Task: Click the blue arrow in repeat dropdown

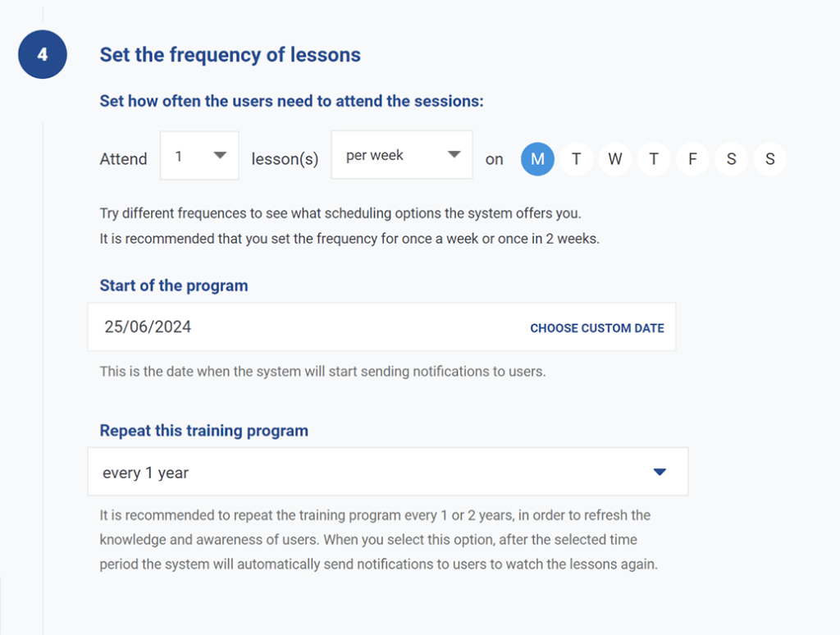Action: click(659, 472)
